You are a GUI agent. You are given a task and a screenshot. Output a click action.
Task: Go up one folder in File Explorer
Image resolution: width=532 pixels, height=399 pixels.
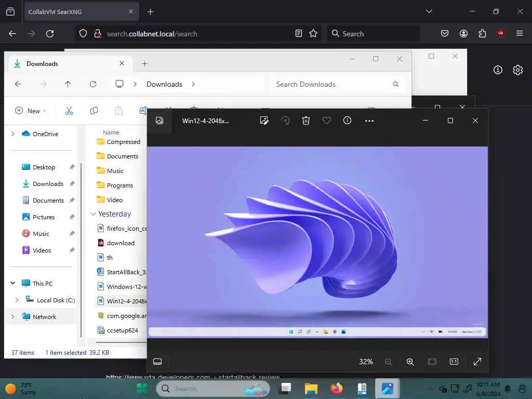click(x=68, y=84)
